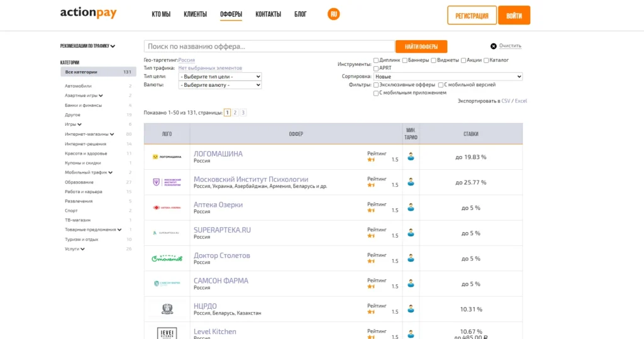Export offers as CSV

[x=506, y=101]
